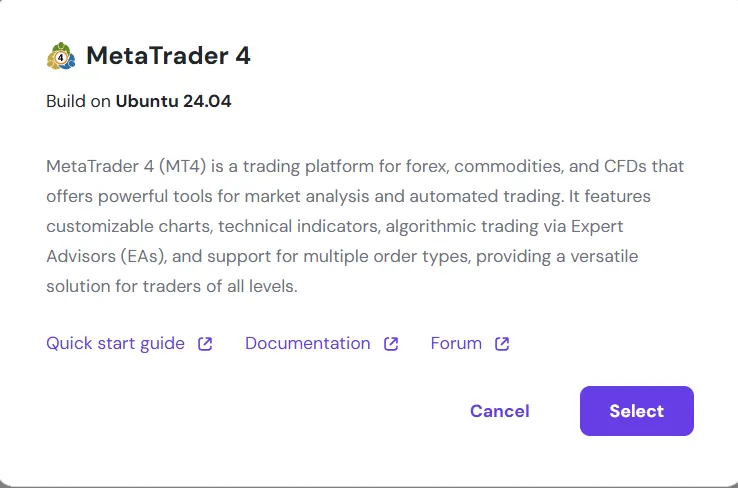738x488 pixels.
Task: Click the external-link icon beside Quick start guide
Action: (x=205, y=344)
